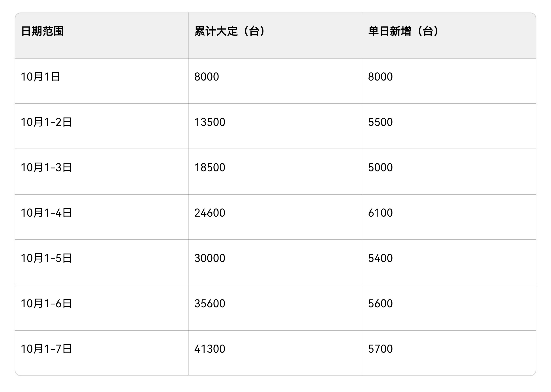Click the 单日新增（台） column header
The image size is (551, 392).
403,31
